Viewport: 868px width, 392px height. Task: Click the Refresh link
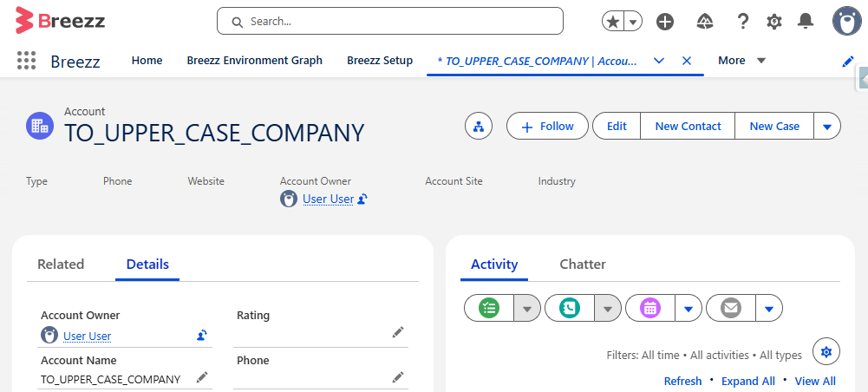coord(682,381)
